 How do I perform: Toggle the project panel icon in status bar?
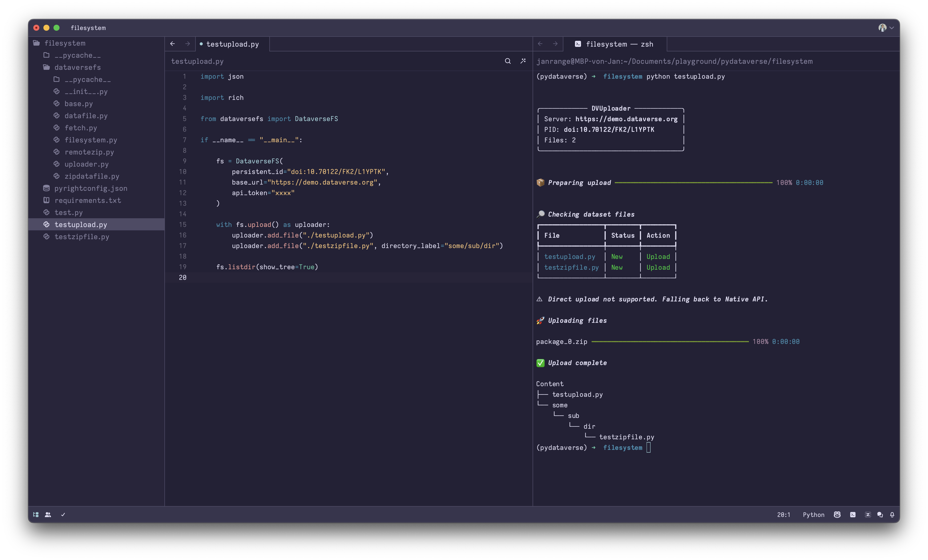click(x=36, y=514)
